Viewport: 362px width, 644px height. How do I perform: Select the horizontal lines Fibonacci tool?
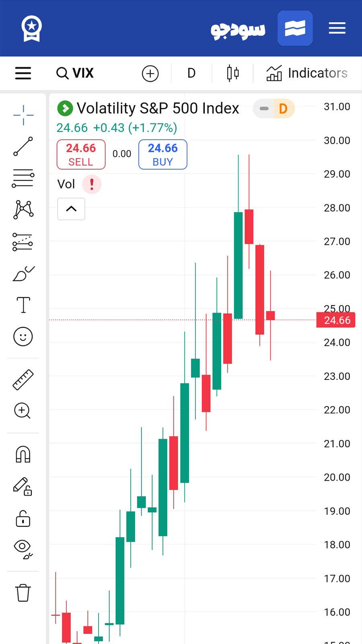point(23,178)
